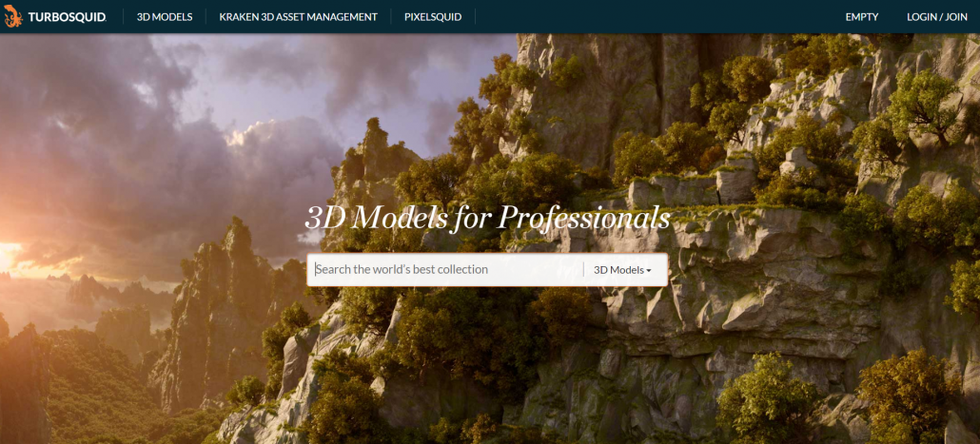Click the TurboSquid logo
Image resolution: width=980 pixels, height=444 pixels.
55,17
